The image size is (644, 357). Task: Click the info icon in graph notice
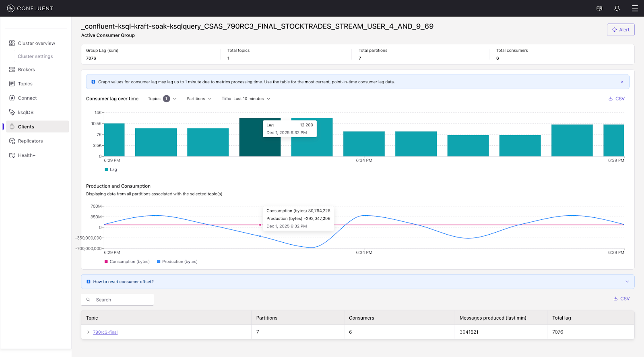tap(93, 82)
